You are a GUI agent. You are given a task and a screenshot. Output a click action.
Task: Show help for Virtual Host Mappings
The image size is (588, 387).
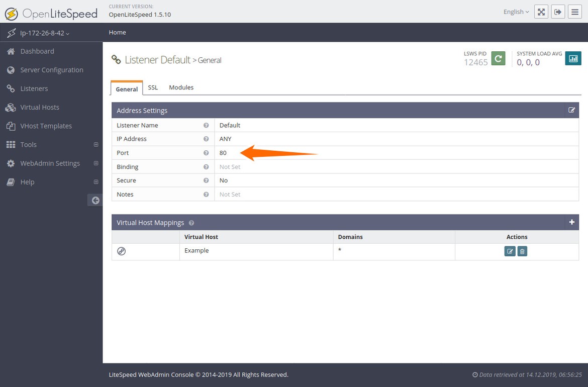191,223
